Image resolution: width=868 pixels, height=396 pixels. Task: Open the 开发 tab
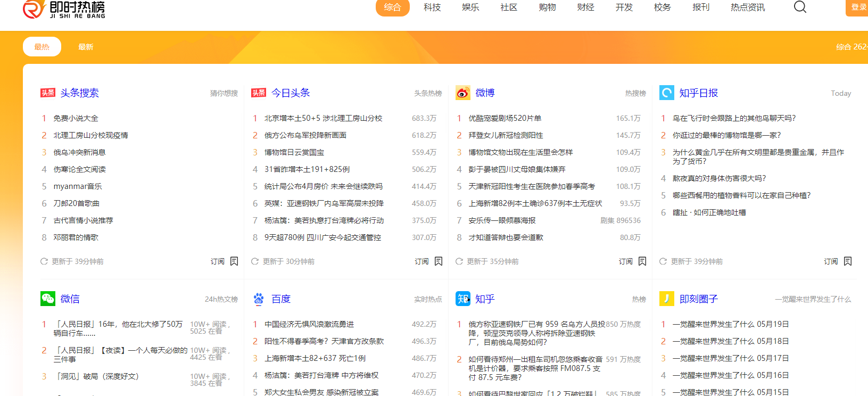point(624,7)
